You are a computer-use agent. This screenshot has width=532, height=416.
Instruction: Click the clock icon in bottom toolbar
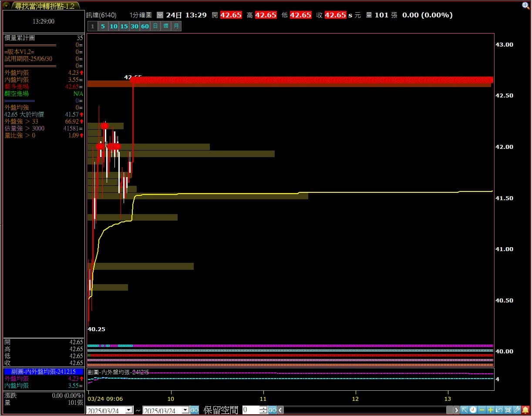(473, 410)
